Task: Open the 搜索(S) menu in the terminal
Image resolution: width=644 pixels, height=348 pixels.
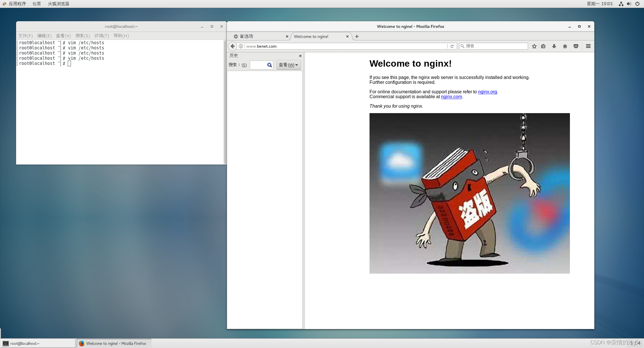Action: [x=83, y=36]
